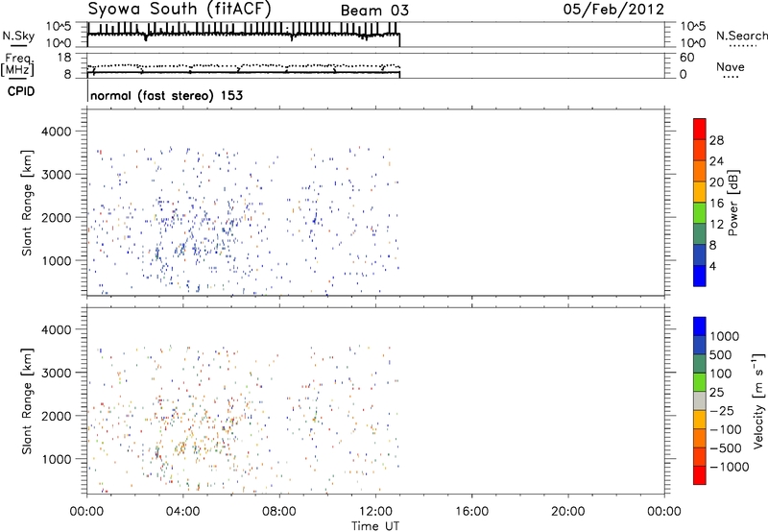This screenshot has width=768, height=532.
Task: Click the '16' label on Power colorbar
Action: 716,204
